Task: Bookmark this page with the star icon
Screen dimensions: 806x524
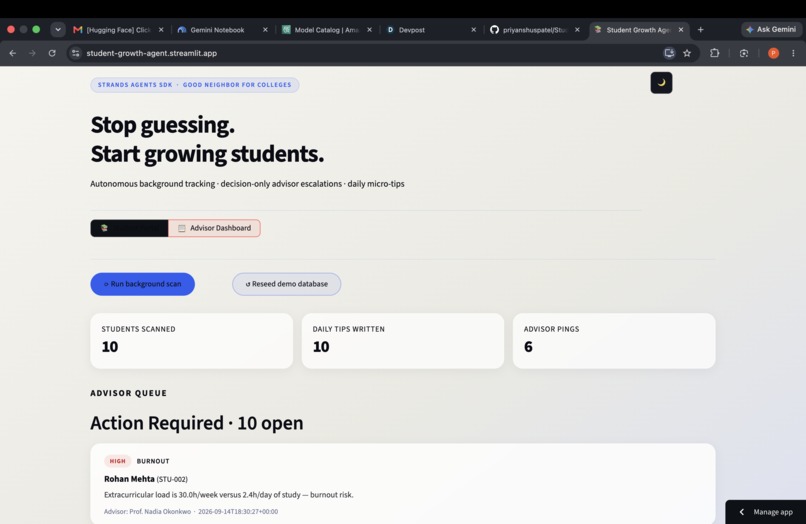Action: (x=687, y=53)
